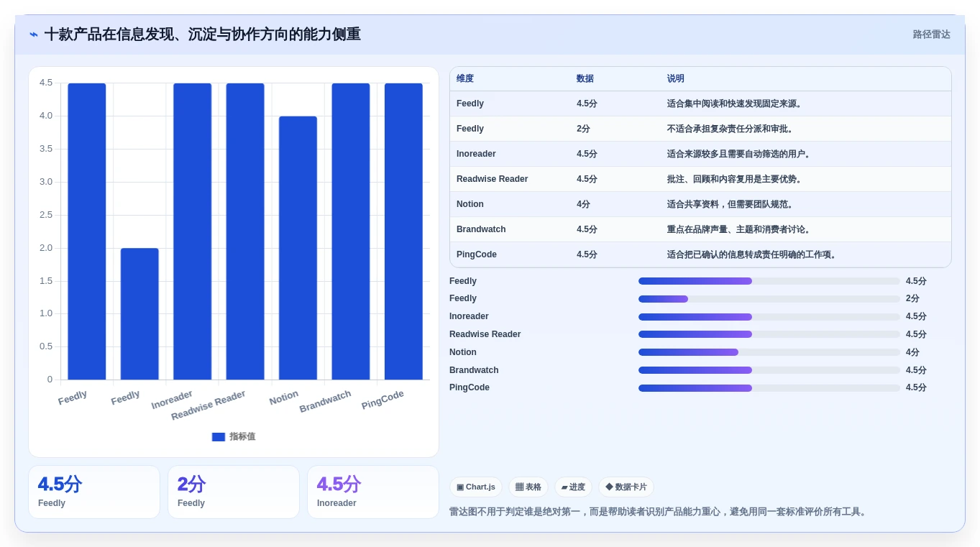Click the 4分 value in Notion's table row

point(583,205)
